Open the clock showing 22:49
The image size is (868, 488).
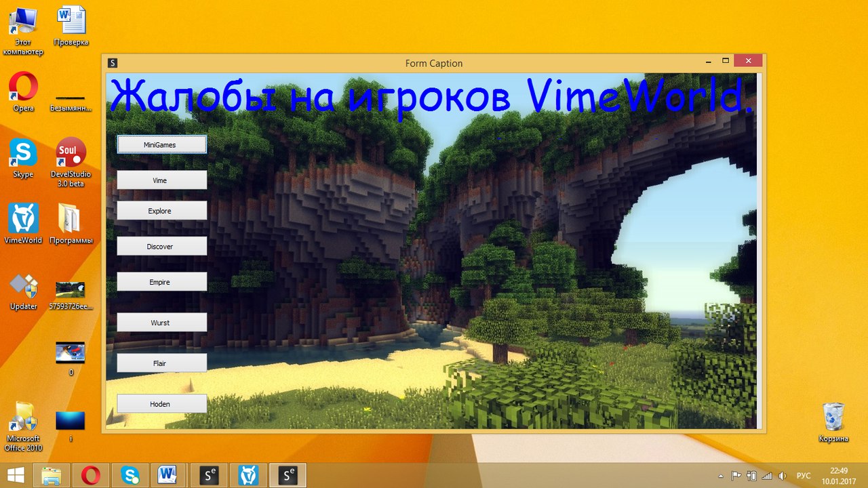coord(839,476)
